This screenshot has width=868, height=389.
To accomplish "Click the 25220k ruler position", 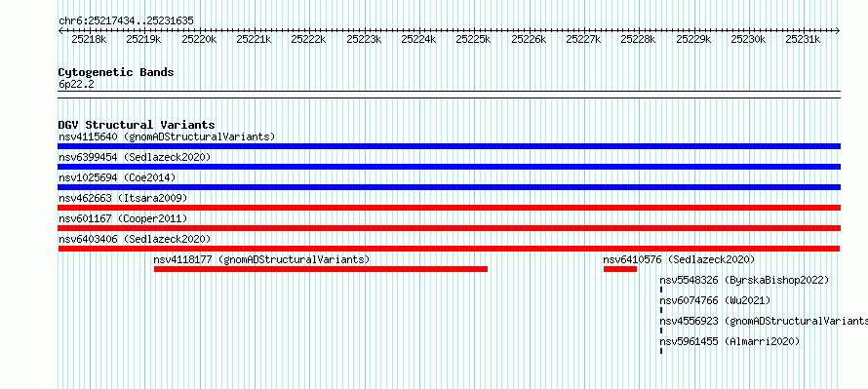I will pos(199,39).
